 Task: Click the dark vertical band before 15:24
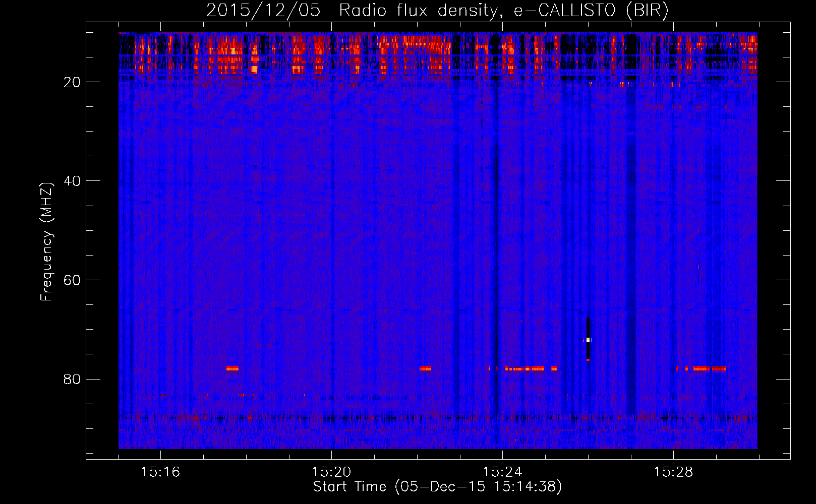(496, 252)
